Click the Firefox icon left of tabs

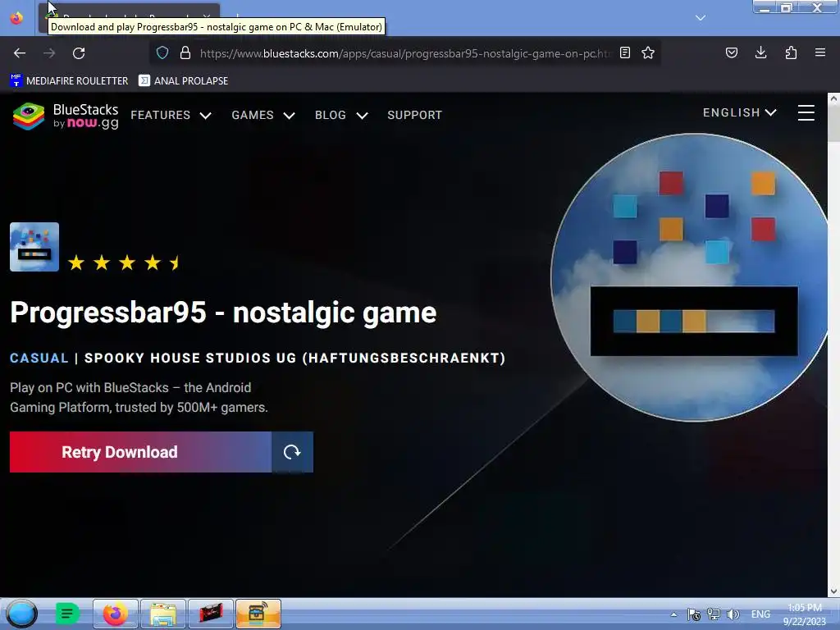(x=16, y=18)
